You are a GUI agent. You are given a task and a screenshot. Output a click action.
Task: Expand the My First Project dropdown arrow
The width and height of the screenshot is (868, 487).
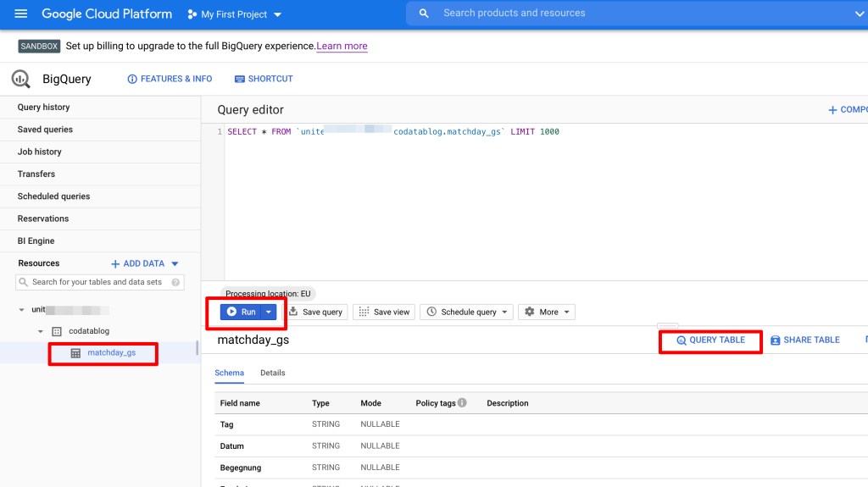(x=278, y=15)
